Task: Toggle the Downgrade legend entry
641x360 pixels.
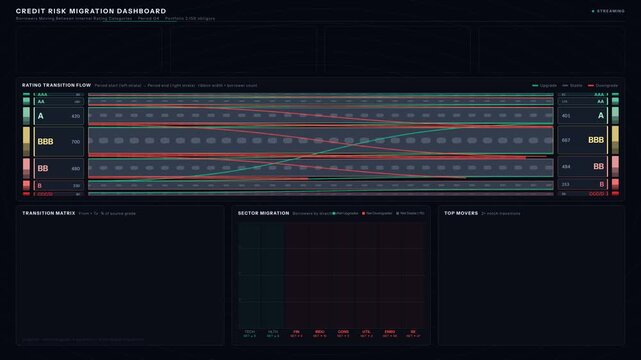Action: pos(603,85)
